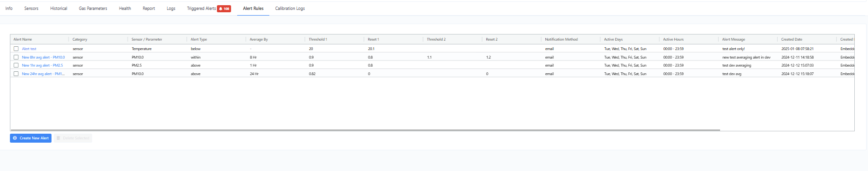The image size is (868, 171).
Task: Click 'new test averaging alert in dev' message
Action: [x=746, y=57]
